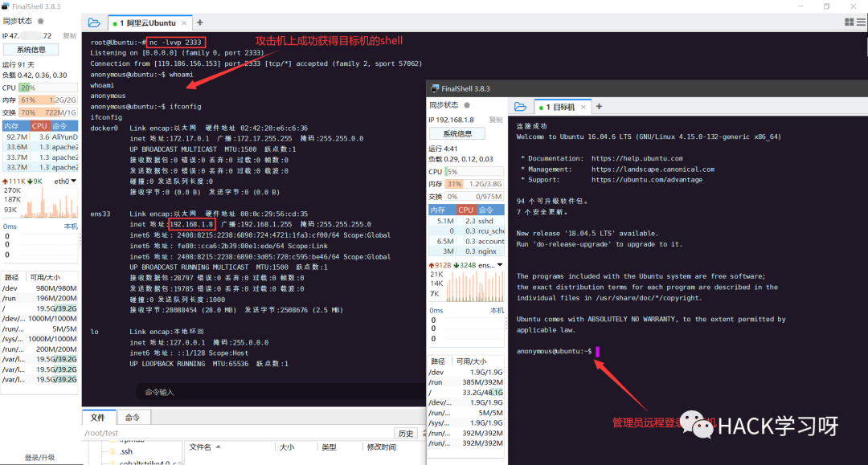Image resolution: width=868 pixels, height=465 pixels.
Task: Close the 阿里云Ubuntu tab
Action: [x=184, y=23]
